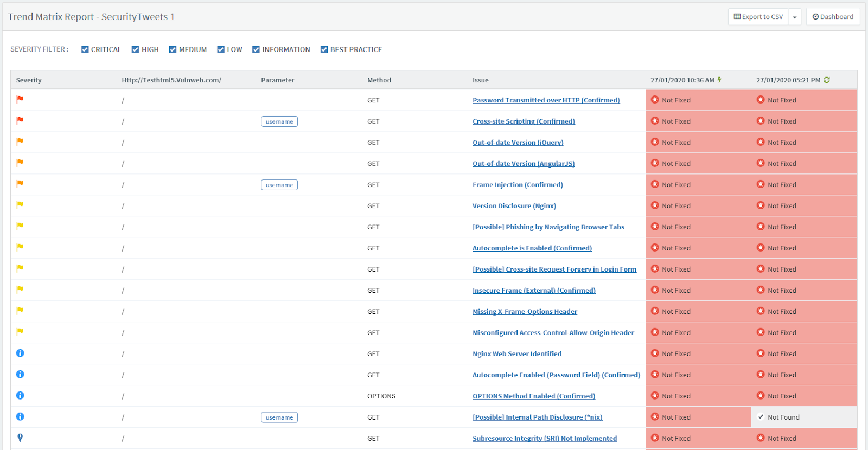Click the info icon for Autocomplete Enabled (Password Field)
This screenshot has height=450, width=868.
pos(20,374)
